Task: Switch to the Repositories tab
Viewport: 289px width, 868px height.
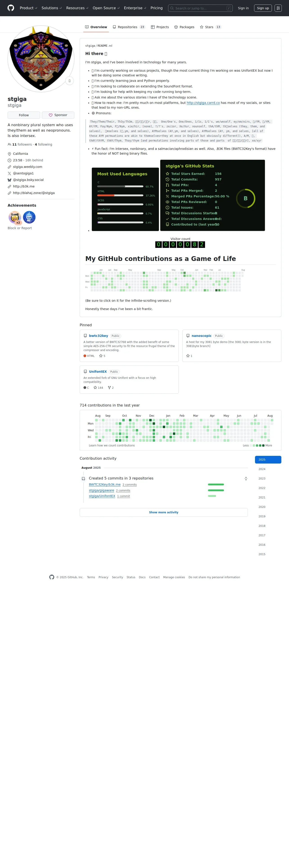Action: tap(129, 27)
